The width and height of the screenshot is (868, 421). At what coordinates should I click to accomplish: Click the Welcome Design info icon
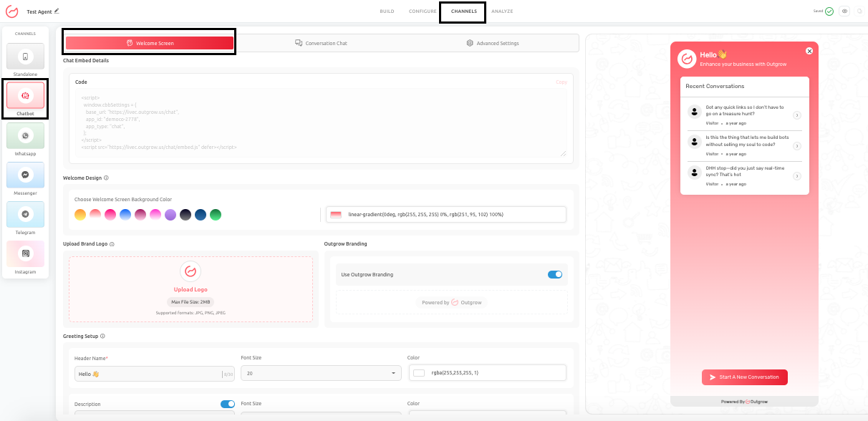click(107, 178)
